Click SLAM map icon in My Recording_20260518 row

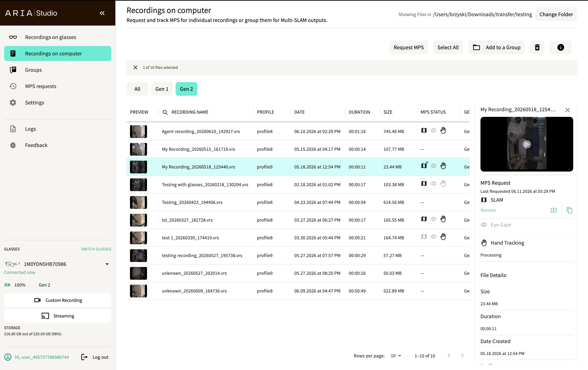pos(424,166)
